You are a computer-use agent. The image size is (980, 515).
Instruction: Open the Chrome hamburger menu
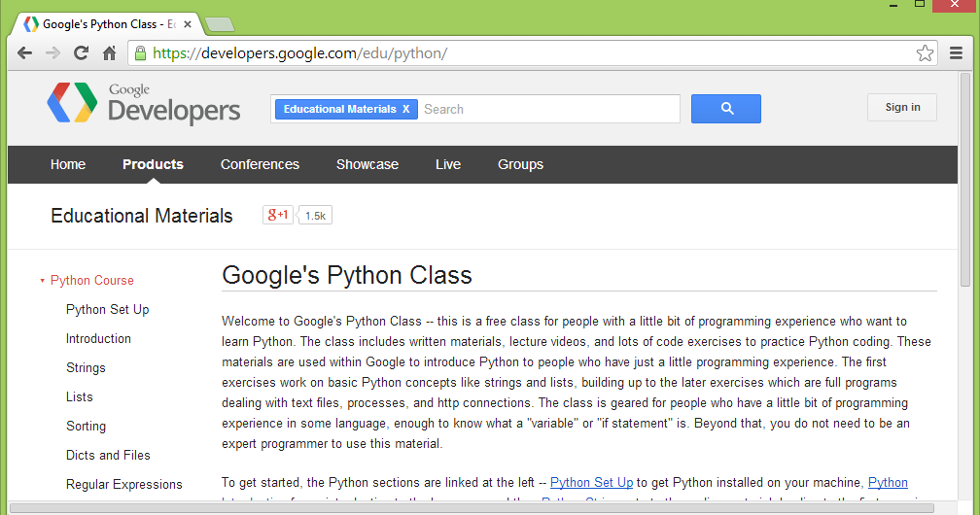[x=956, y=53]
